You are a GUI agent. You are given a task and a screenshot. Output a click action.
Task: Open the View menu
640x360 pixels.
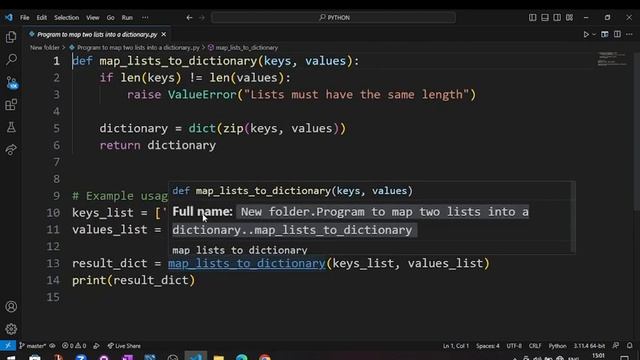pyautogui.click(x=93, y=18)
